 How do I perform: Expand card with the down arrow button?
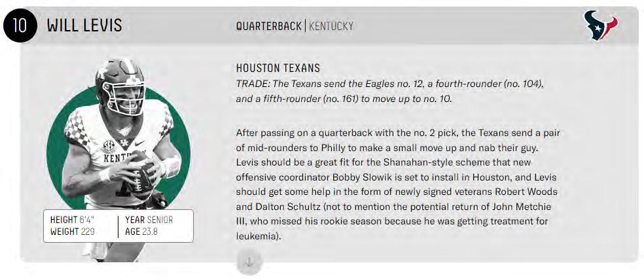249,262
